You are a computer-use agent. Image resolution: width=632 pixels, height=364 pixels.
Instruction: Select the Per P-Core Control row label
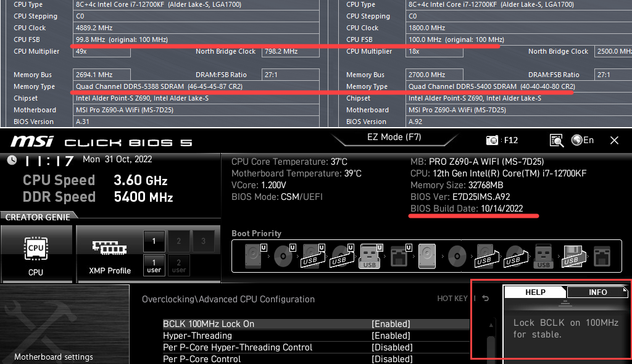202,359
